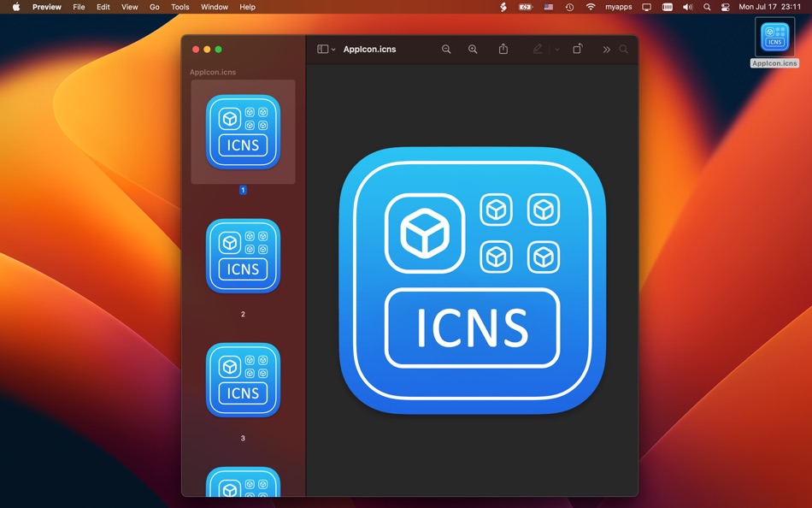Open the View menu
Viewport: 812px width, 508px height.
click(129, 7)
